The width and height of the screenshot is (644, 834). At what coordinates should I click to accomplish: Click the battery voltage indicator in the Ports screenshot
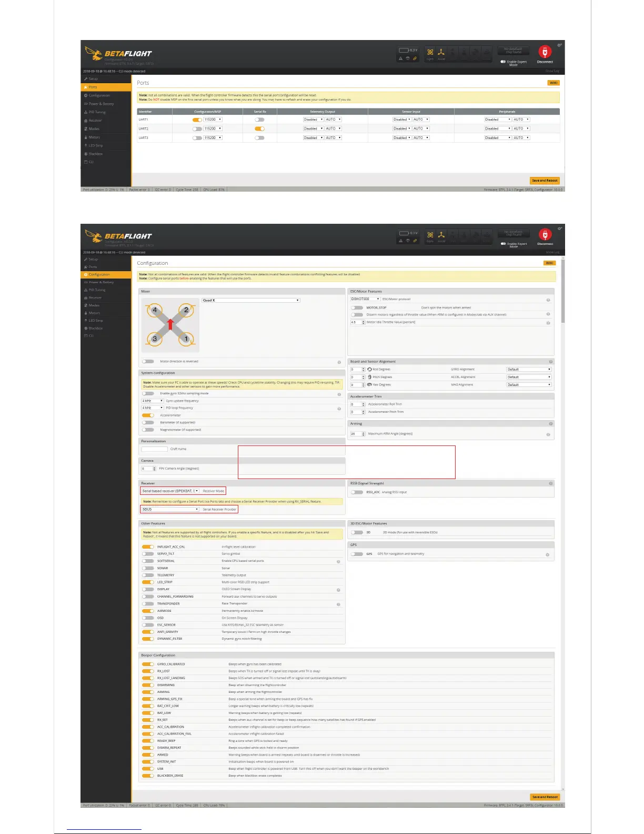[408, 50]
